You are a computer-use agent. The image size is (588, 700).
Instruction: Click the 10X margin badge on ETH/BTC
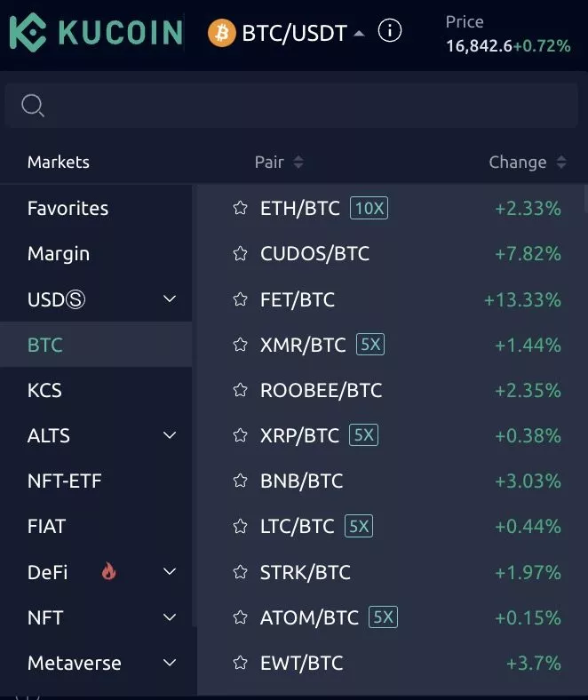[369, 208]
